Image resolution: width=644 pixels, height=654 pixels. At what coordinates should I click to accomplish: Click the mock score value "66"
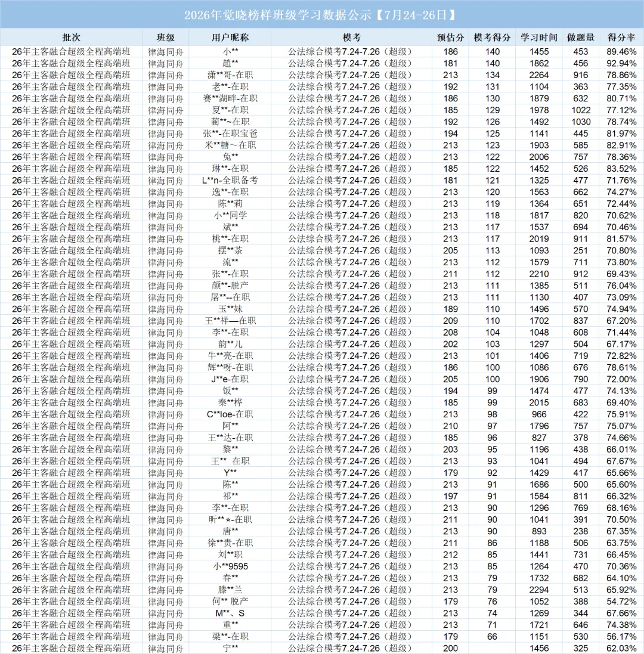click(x=492, y=637)
